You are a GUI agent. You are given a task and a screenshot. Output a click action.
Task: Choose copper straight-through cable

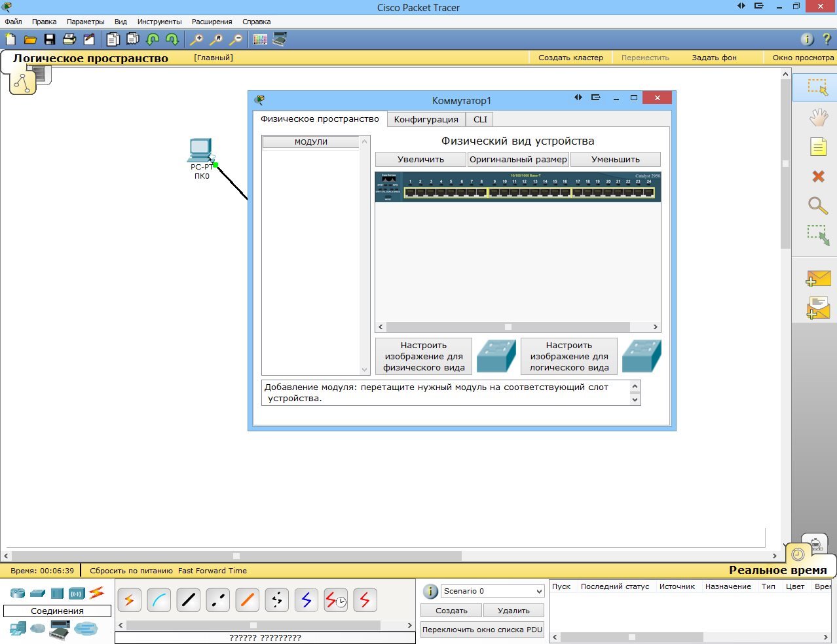(x=188, y=599)
